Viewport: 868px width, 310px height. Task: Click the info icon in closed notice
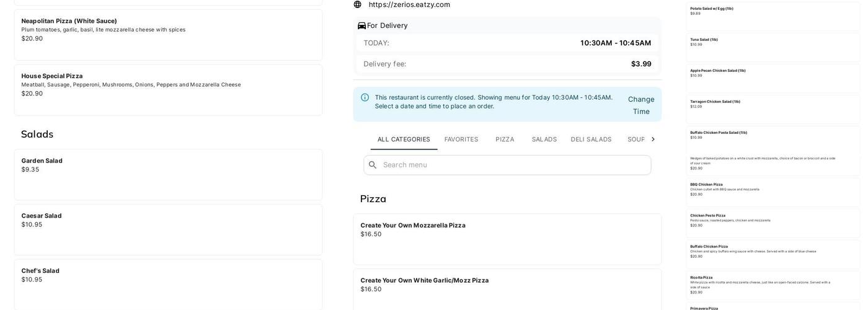point(365,97)
